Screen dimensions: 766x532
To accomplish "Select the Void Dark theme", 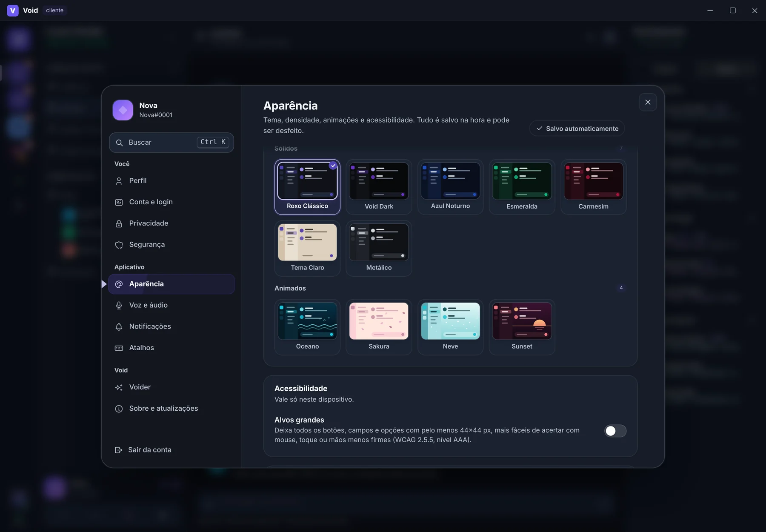I will pos(379,187).
